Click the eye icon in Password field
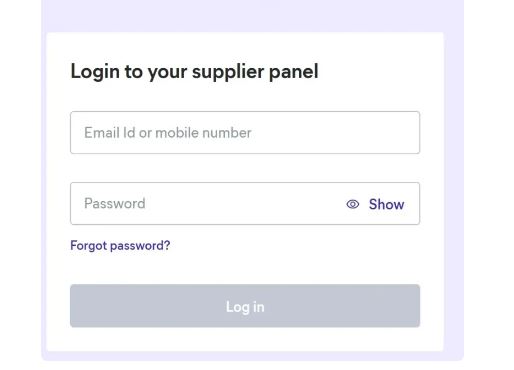514x370 pixels. pyautogui.click(x=353, y=204)
